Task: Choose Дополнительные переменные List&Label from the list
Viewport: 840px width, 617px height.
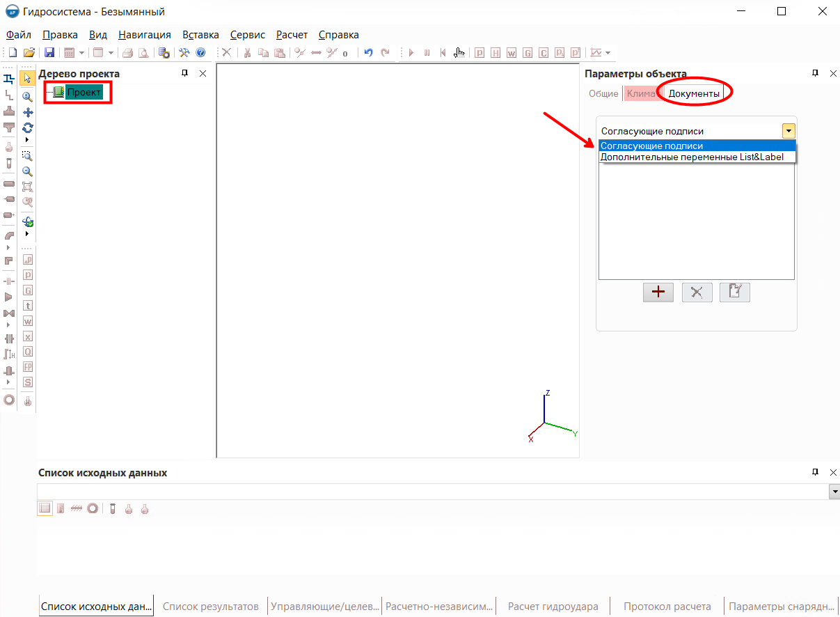Action: 692,157
